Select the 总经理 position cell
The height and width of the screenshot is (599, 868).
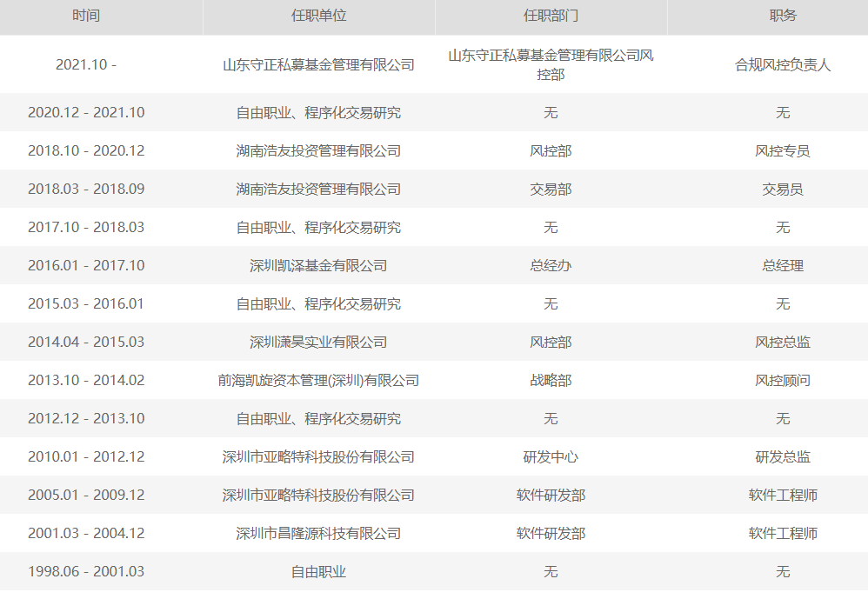coord(783,265)
